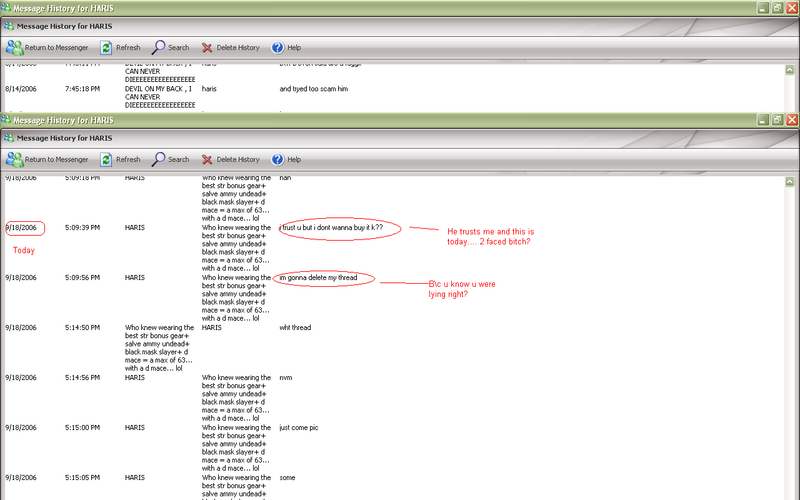Click Search magnifier in lower window toolbar

[x=159, y=159]
